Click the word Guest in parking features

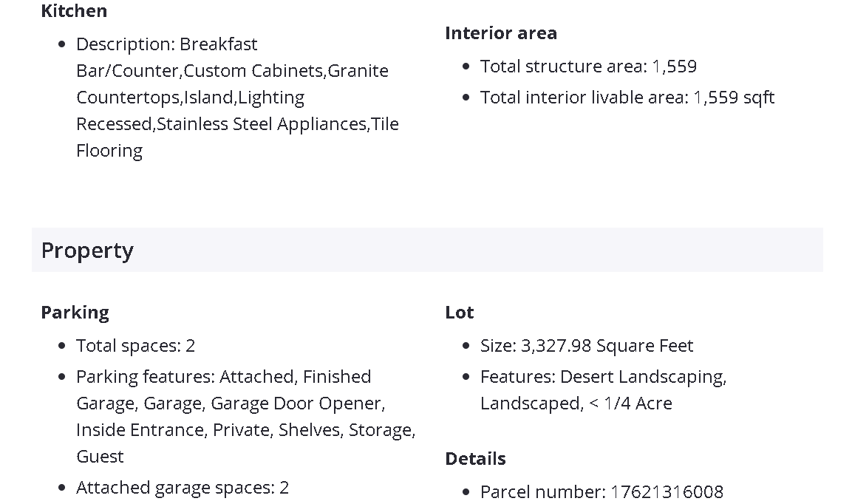tap(100, 457)
